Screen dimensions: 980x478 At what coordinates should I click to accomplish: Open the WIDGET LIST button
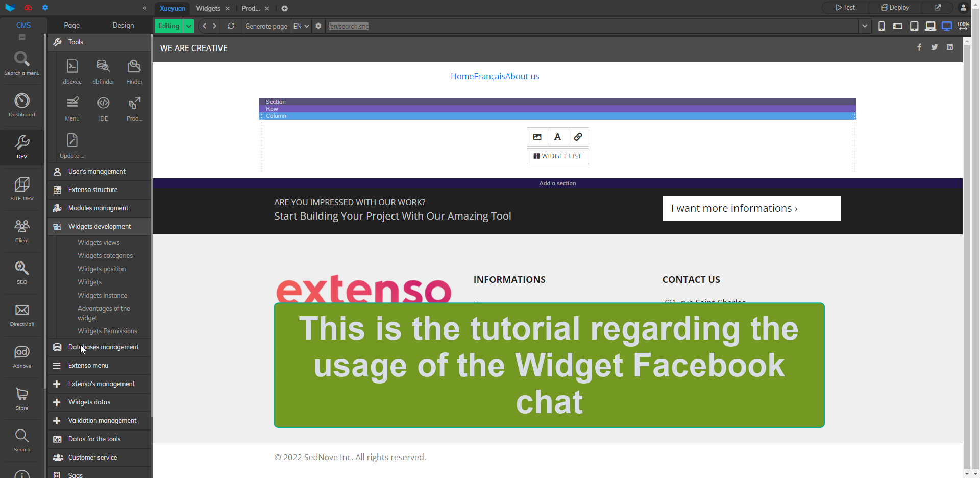click(557, 156)
